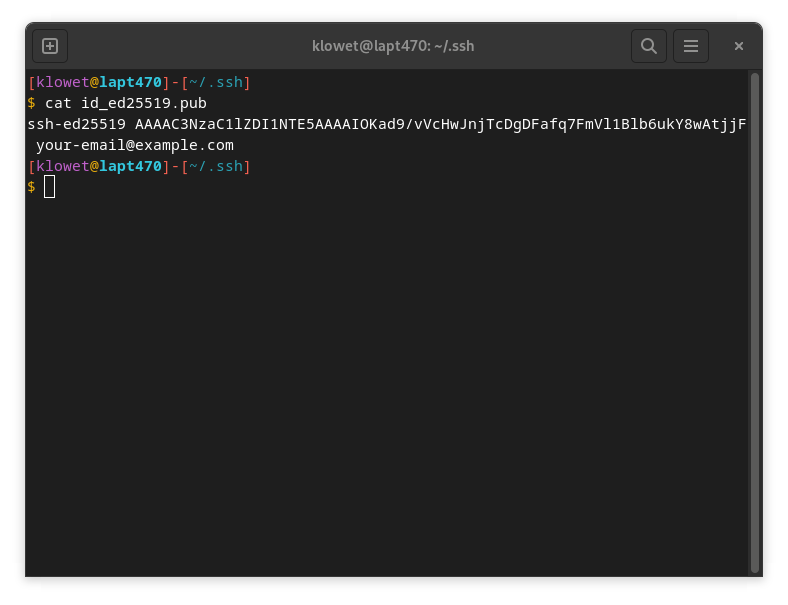
Task: Close the terminal window
Action: tap(739, 46)
